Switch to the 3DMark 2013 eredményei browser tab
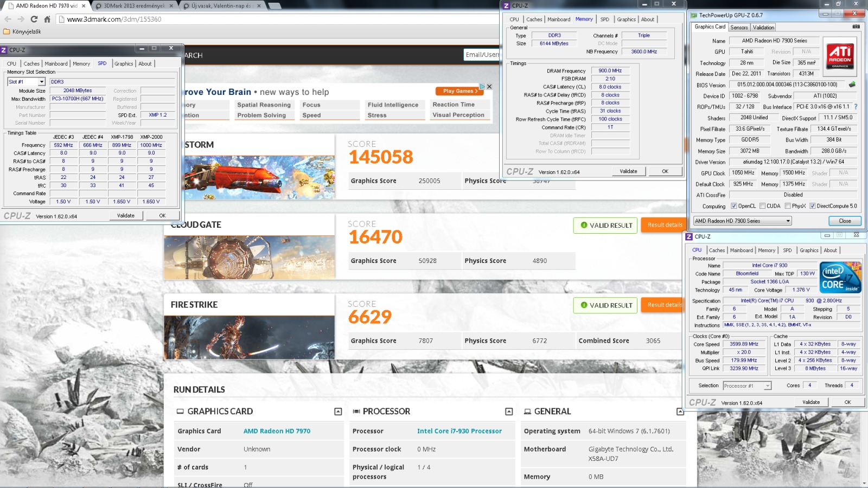The image size is (868, 488). coord(133,6)
